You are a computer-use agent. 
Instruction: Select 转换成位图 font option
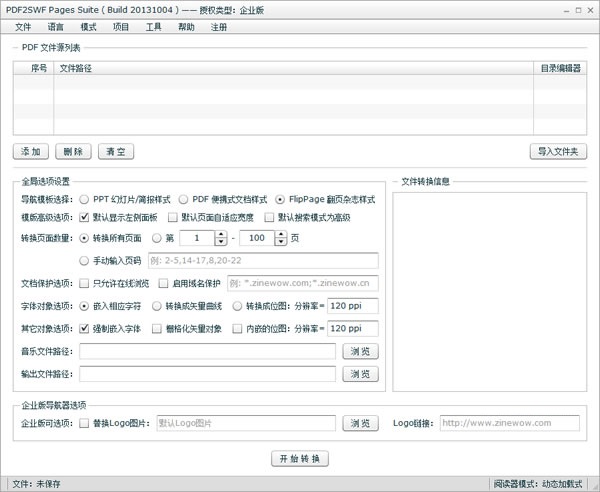pyautogui.click(x=237, y=306)
